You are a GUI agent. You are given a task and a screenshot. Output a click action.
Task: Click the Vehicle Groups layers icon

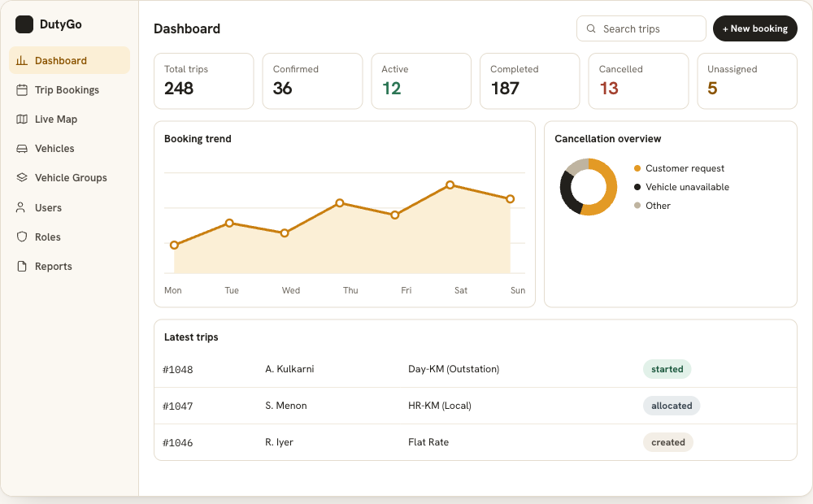point(22,178)
